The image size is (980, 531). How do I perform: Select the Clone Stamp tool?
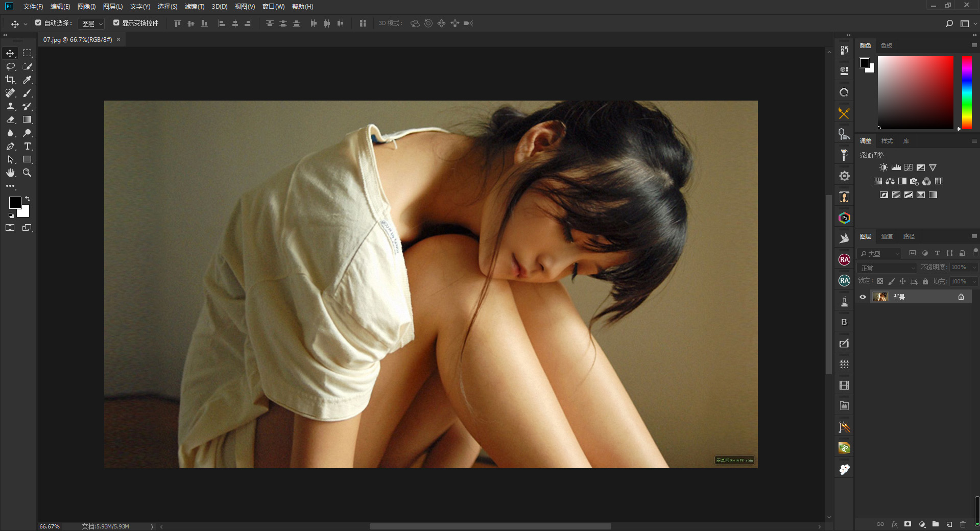pyautogui.click(x=10, y=106)
